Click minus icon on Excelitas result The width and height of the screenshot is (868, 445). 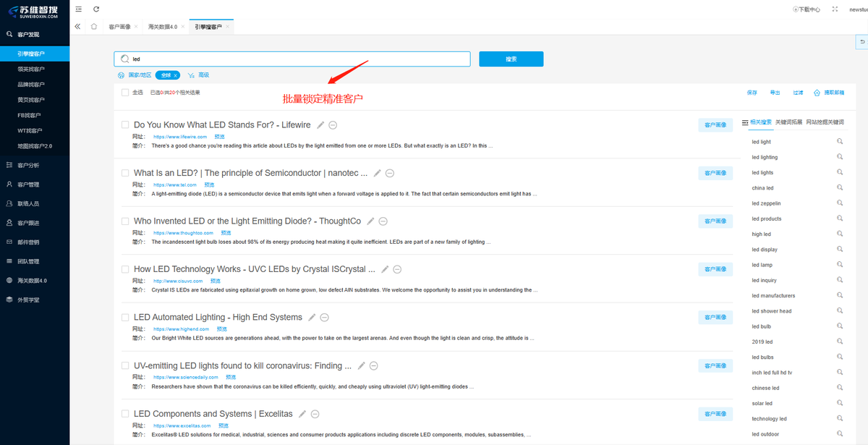315,415
